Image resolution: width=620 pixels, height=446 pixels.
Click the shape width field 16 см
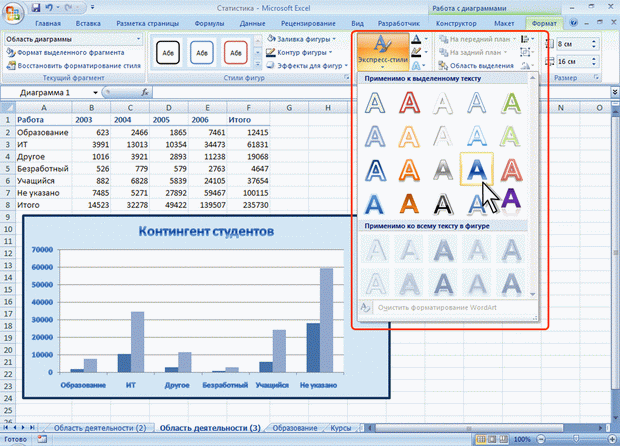(x=573, y=62)
